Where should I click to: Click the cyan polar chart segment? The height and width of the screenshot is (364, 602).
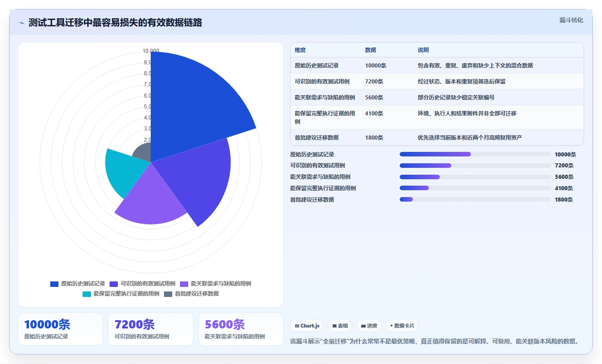pos(126,171)
